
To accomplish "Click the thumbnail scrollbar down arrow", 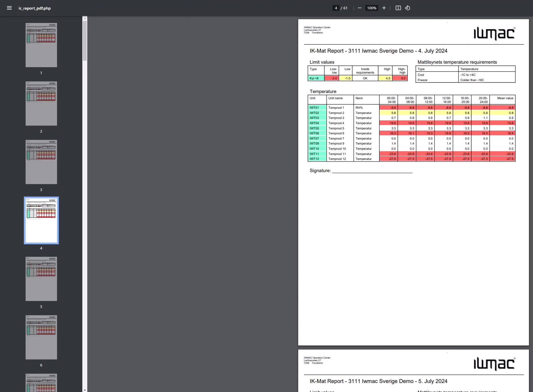I will point(85,390).
